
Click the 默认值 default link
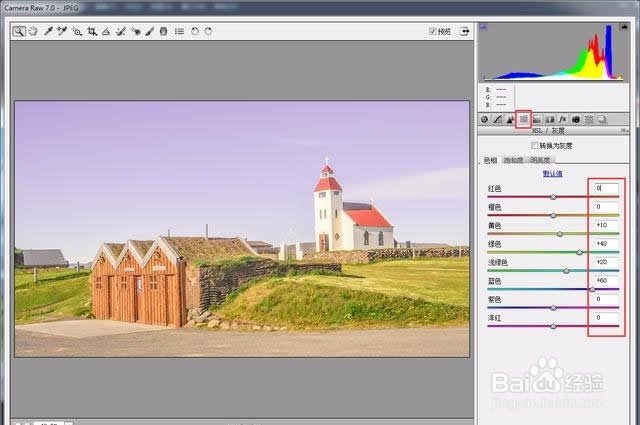click(553, 174)
